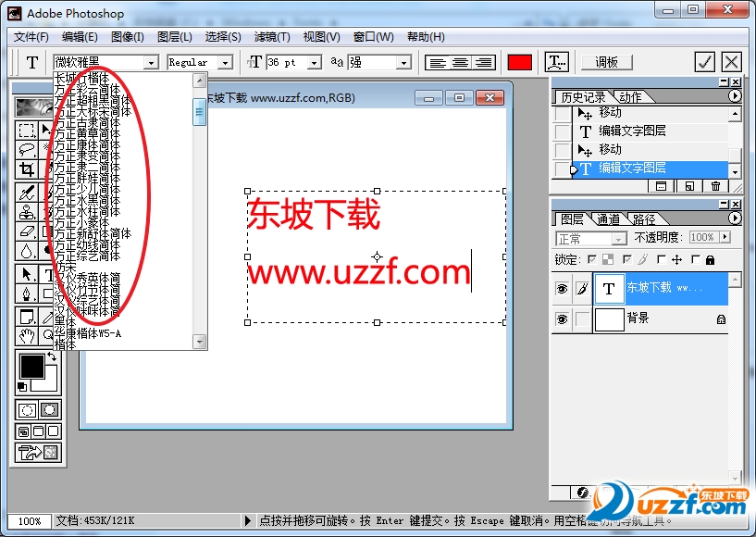The width and height of the screenshot is (756, 537).
Task: Delete current state trash icon in History panel
Action: pyautogui.click(x=715, y=186)
